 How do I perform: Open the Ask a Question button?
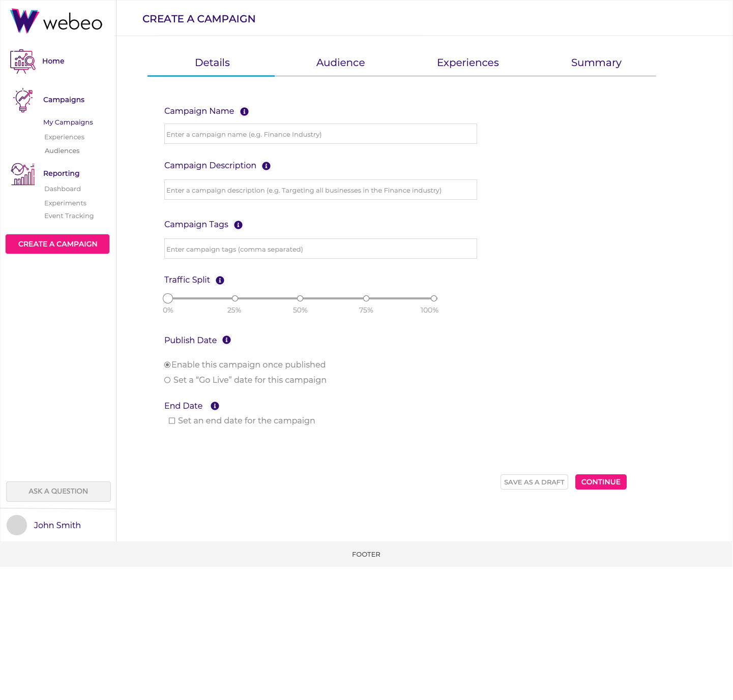58,492
